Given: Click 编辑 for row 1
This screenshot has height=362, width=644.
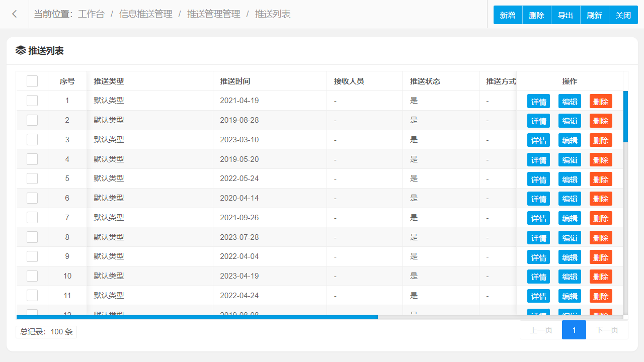Looking at the screenshot, I should [570, 101].
